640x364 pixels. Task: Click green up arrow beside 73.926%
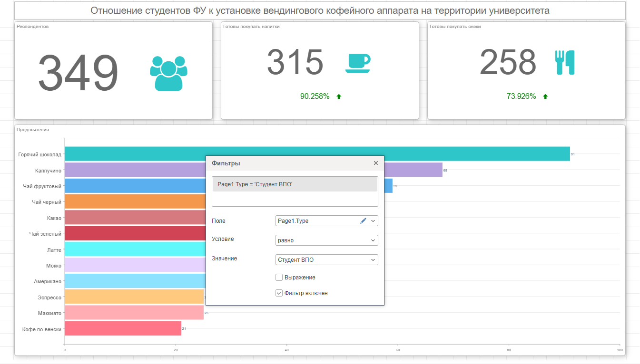545,96
